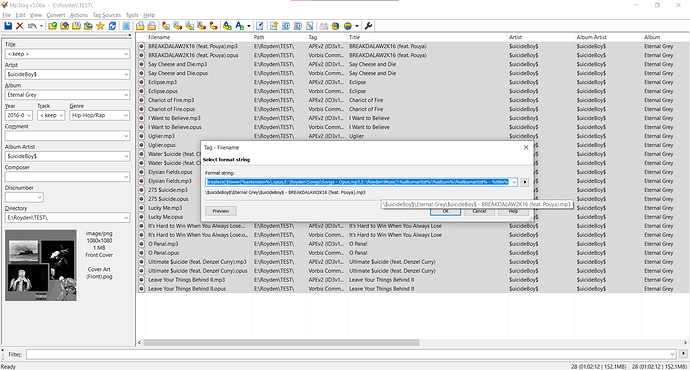
Task: Open dropdown arrow next to Undo icon
Action: point(41,26)
